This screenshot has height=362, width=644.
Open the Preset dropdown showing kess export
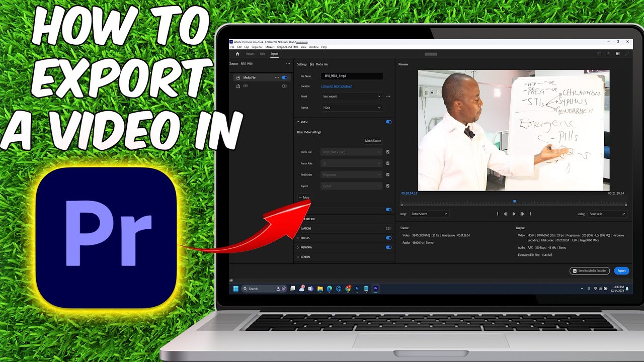tap(352, 96)
